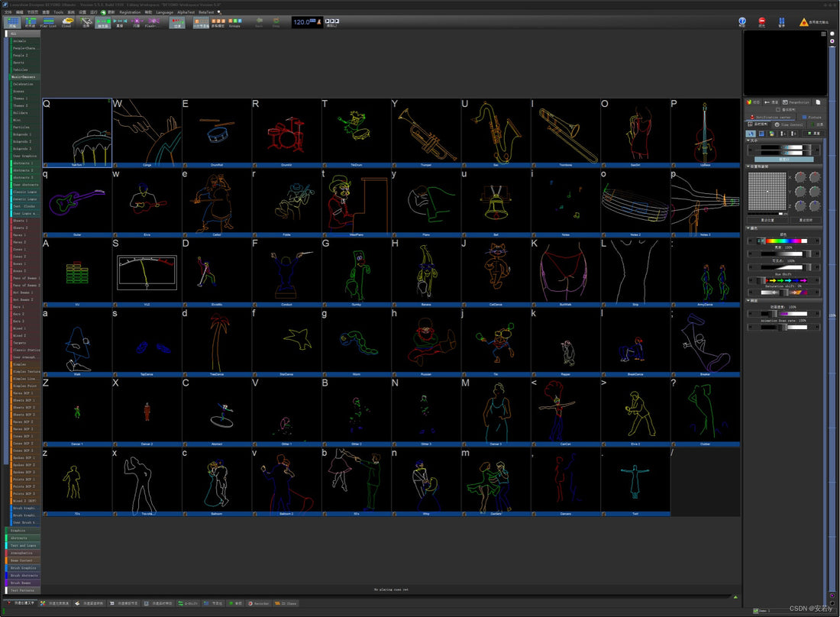This screenshot has width=840, height=617.
Task: Click the first blue effect mode icon
Action: [x=751, y=133]
